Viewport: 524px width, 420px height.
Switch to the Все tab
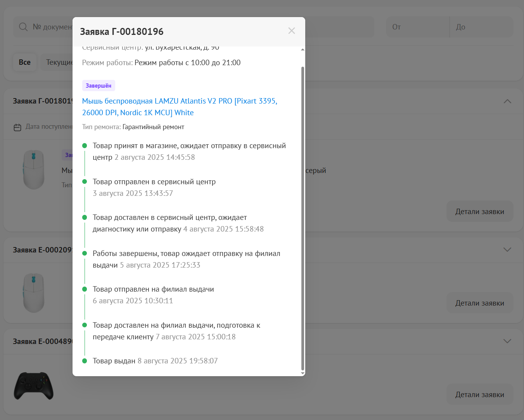tap(25, 62)
